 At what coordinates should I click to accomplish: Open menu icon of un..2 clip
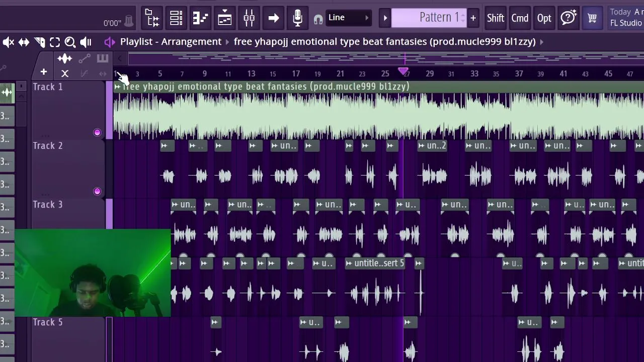(422, 146)
